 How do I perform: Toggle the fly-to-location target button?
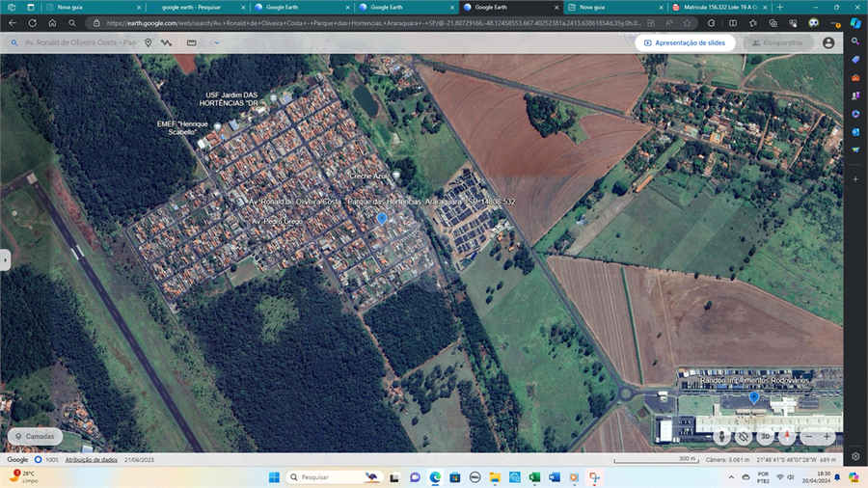click(744, 436)
